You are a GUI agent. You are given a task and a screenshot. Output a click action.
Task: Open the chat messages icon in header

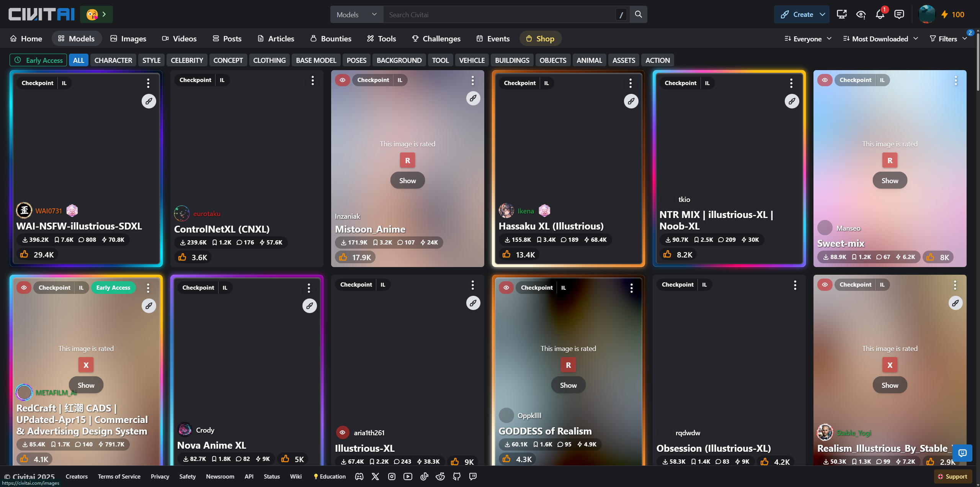(899, 15)
